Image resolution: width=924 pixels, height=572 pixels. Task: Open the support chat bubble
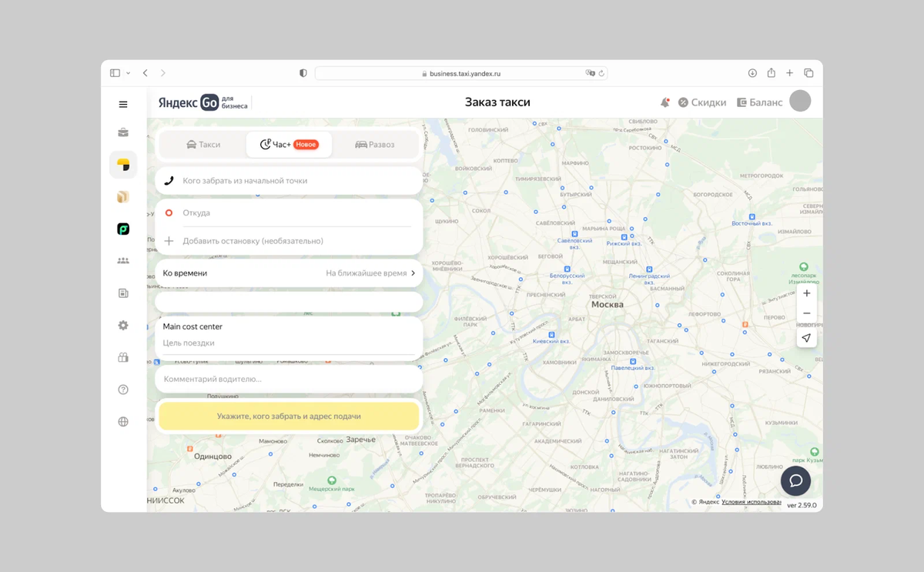point(796,480)
